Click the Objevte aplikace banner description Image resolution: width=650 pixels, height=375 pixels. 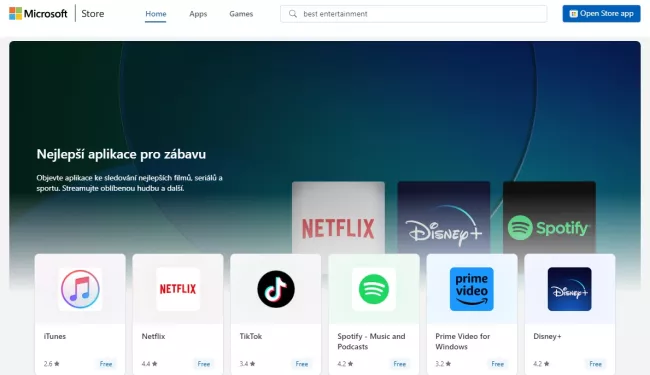(x=129, y=183)
